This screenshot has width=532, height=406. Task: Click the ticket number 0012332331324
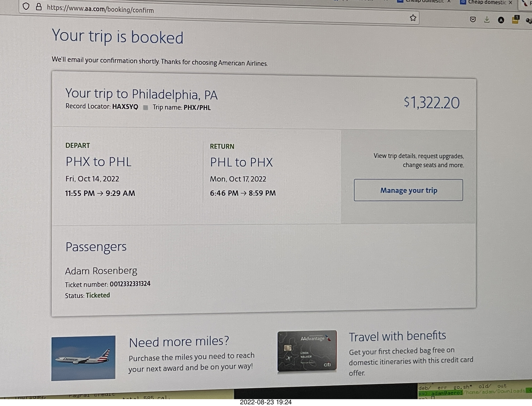(130, 284)
